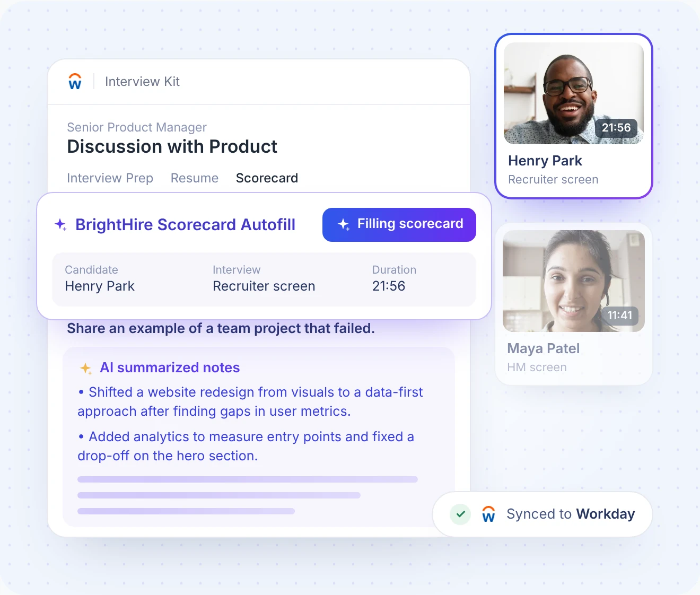Click the HM screen label under Maya Patel

[537, 367]
